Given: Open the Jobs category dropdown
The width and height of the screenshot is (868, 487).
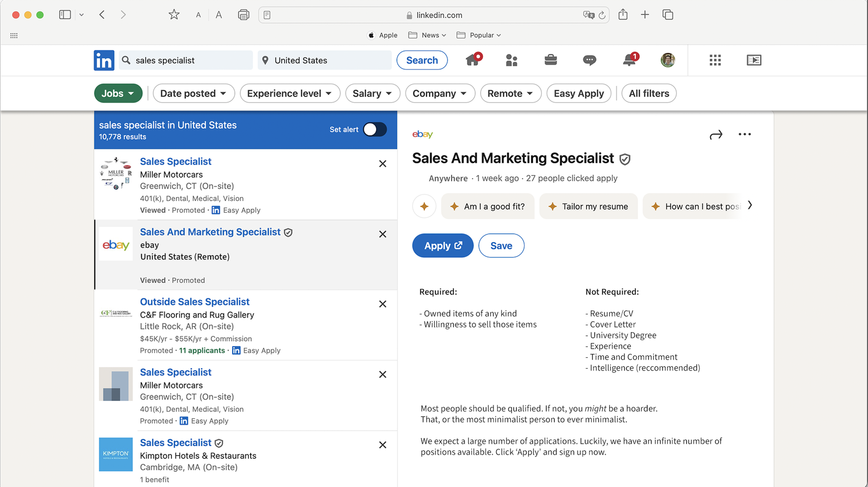Looking at the screenshot, I should 118,93.
